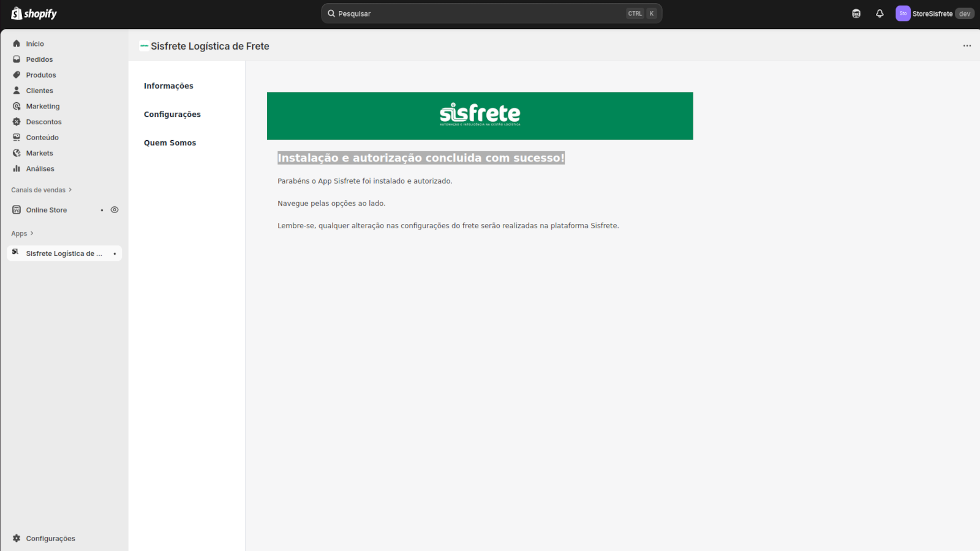Click the settings gear icon
The width and height of the screenshot is (980, 551).
coord(17,538)
